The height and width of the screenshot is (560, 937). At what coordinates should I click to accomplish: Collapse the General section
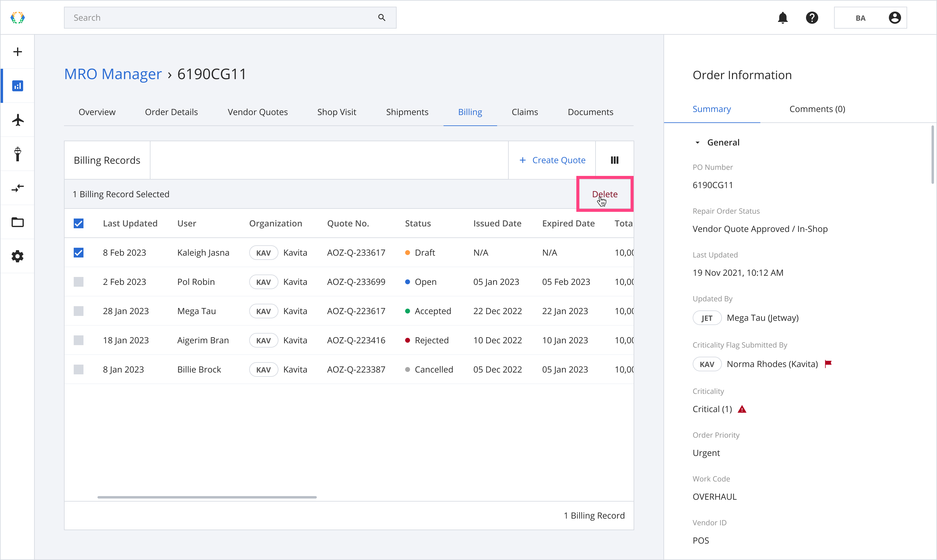[x=697, y=143]
